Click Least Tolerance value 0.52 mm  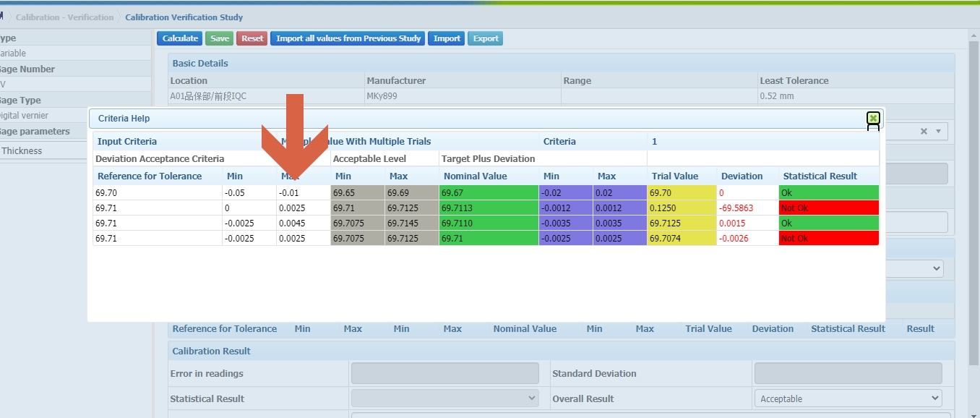[x=777, y=95]
